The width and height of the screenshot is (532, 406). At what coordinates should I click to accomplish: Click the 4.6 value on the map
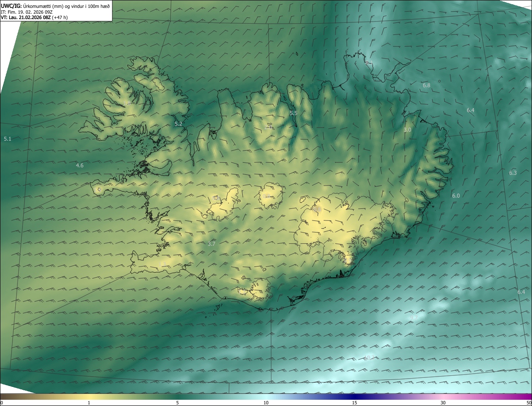(x=79, y=166)
